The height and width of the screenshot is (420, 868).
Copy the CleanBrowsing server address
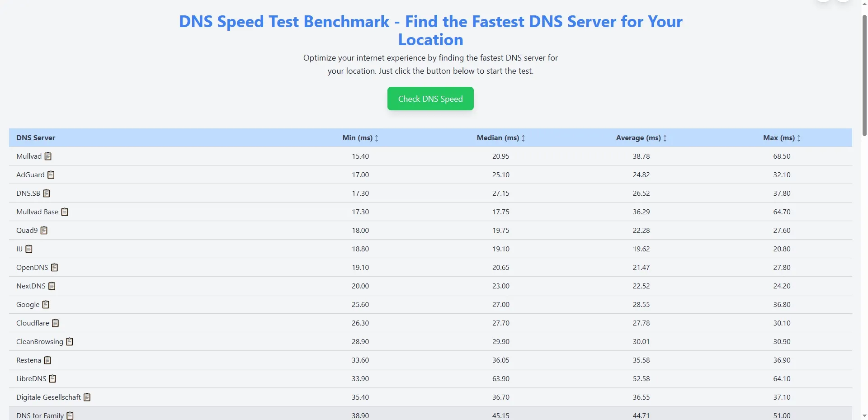coord(69,341)
